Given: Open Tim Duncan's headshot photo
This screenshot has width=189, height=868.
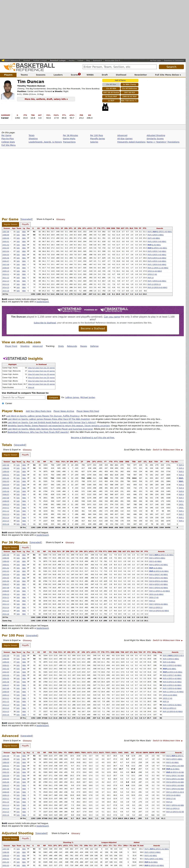Looking at the screenshot, I should click(x=8, y=90).
